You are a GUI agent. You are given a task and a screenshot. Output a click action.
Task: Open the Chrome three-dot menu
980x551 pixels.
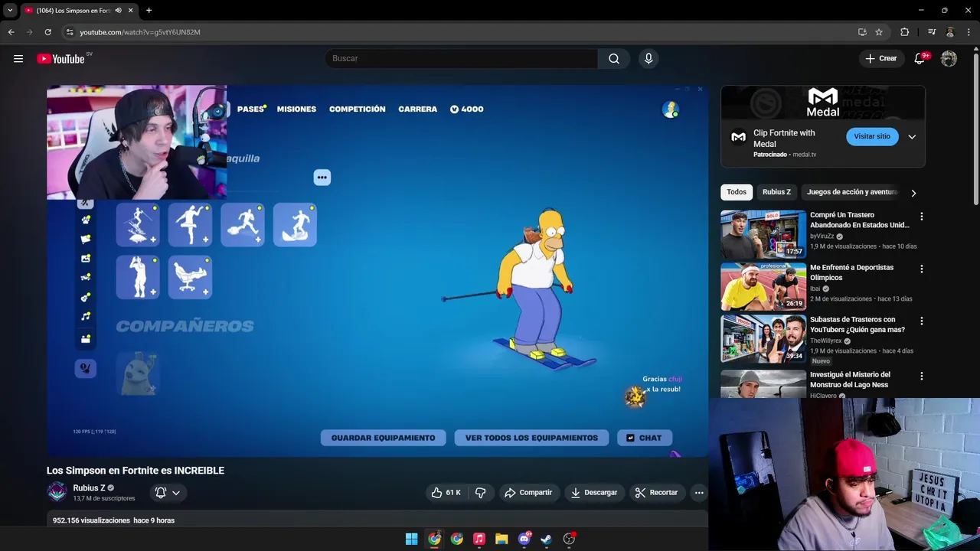tap(969, 32)
